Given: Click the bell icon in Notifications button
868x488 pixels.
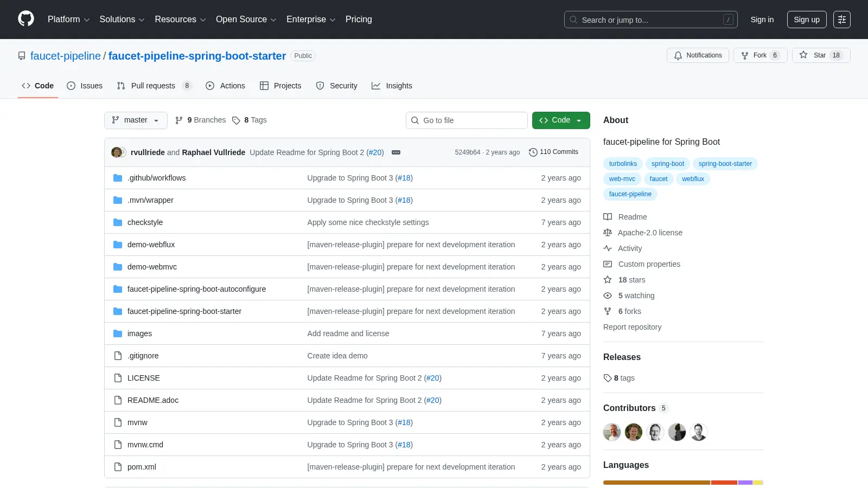Looking at the screenshot, I should [x=678, y=55].
